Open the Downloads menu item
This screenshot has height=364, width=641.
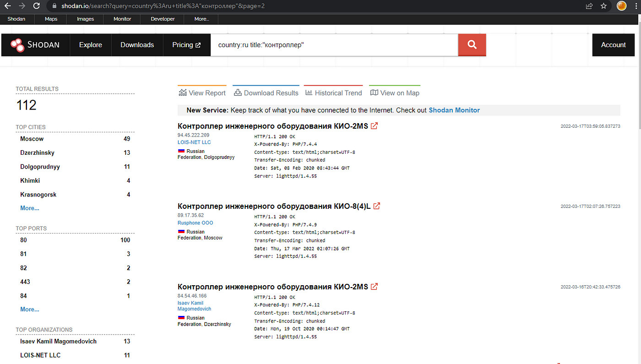(x=137, y=45)
